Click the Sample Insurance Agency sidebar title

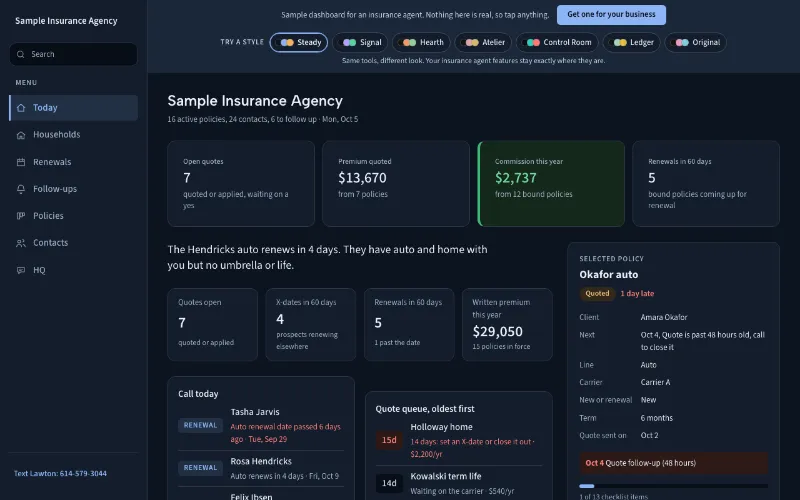66,21
